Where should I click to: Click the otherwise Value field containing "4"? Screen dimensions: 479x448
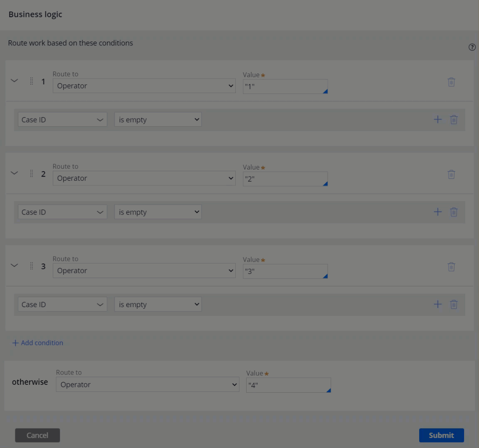288,385
